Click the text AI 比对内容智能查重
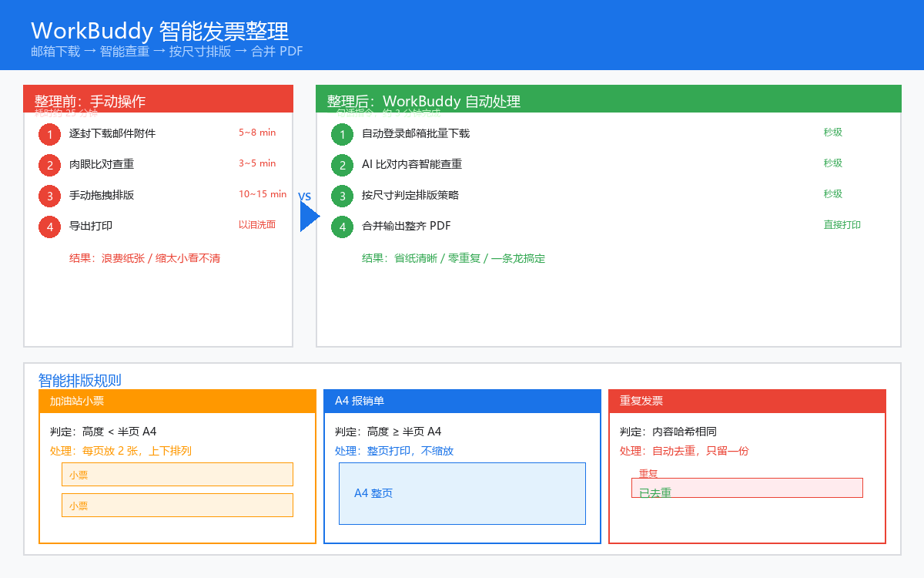This screenshot has height=578, width=924. coord(412,164)
